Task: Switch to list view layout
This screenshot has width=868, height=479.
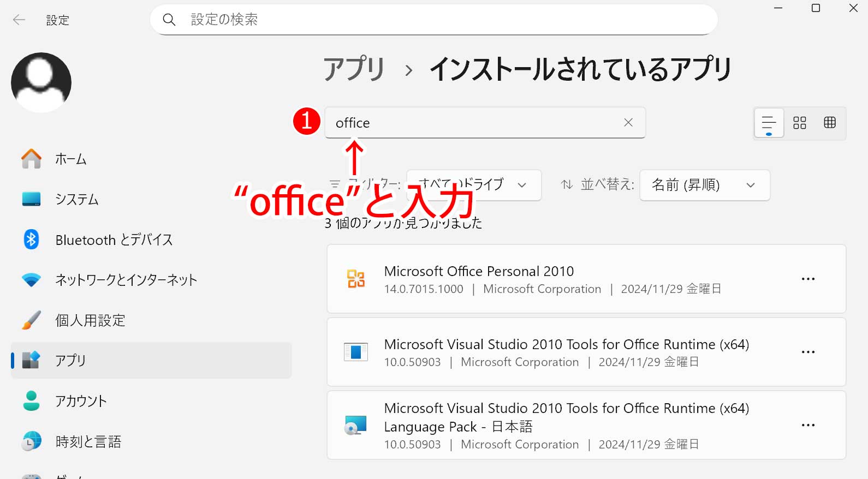Action: tap(769, 123)
